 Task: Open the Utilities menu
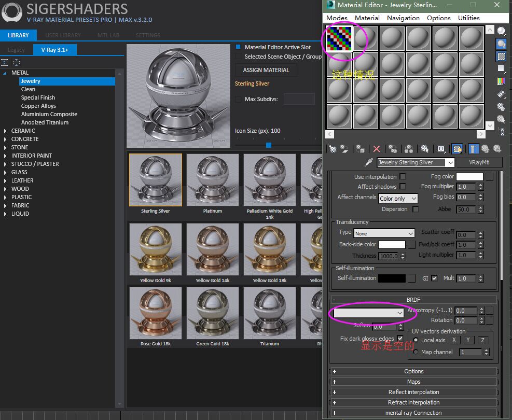pos(468,18)
